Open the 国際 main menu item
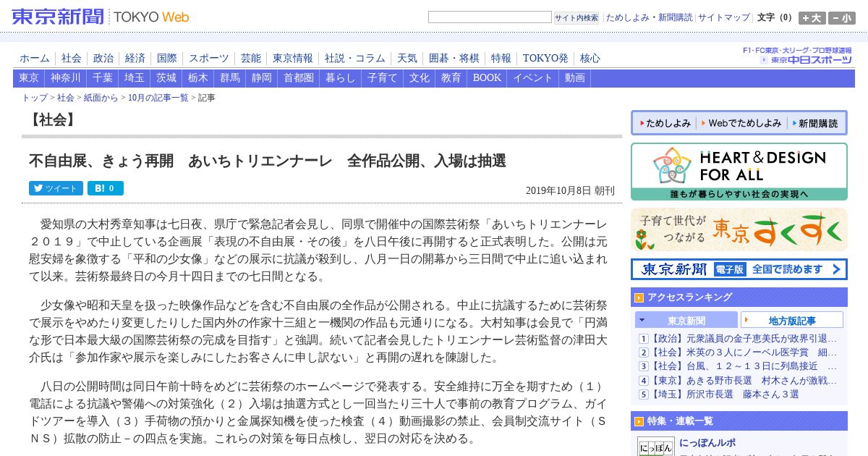868x456 pixels. coord(167,58)
